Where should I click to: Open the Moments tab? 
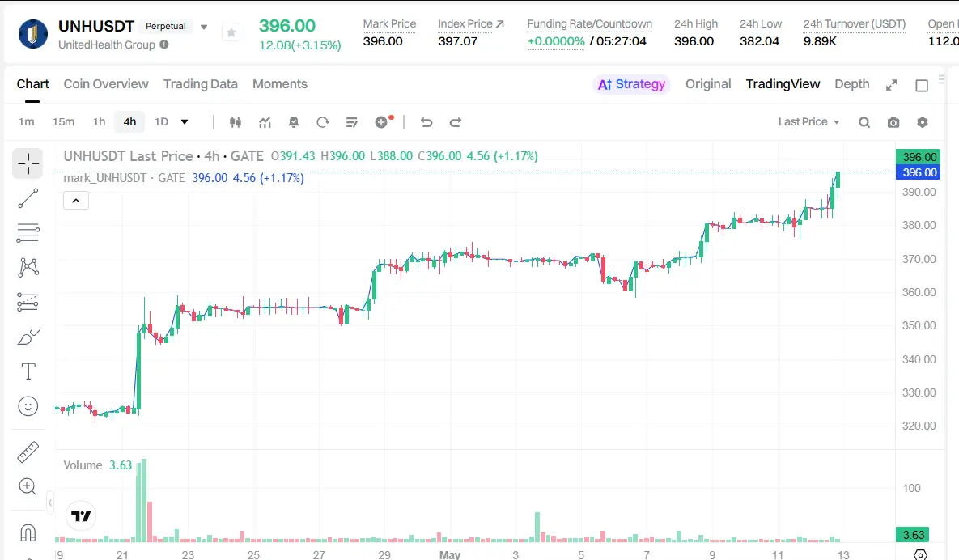pyautogui.click(x=279, y=84)
